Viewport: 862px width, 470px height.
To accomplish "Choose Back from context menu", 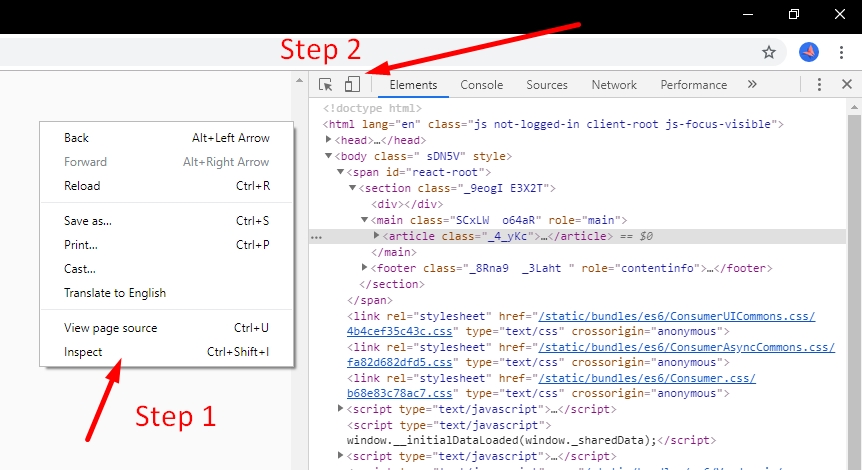I will tap(167, 137).
